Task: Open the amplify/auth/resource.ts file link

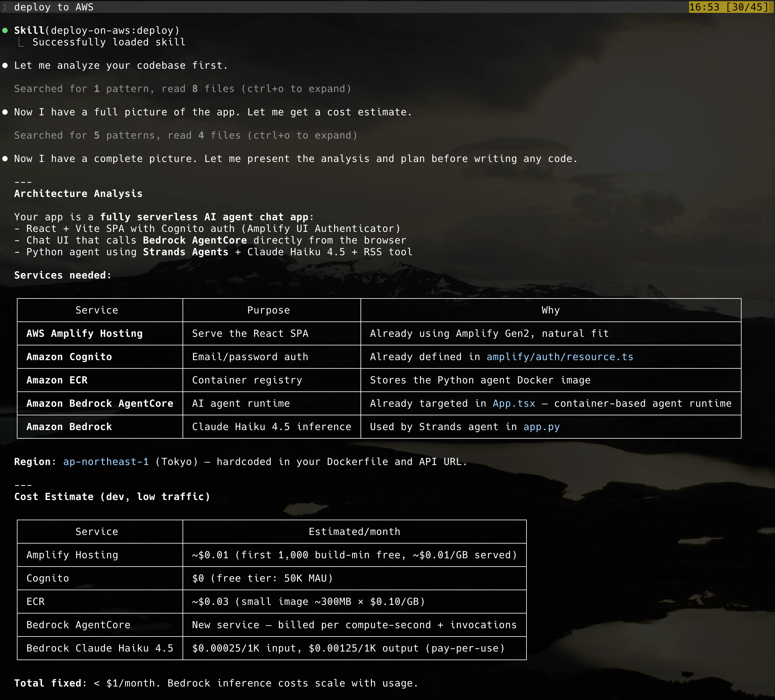Action: coord(560,357)
